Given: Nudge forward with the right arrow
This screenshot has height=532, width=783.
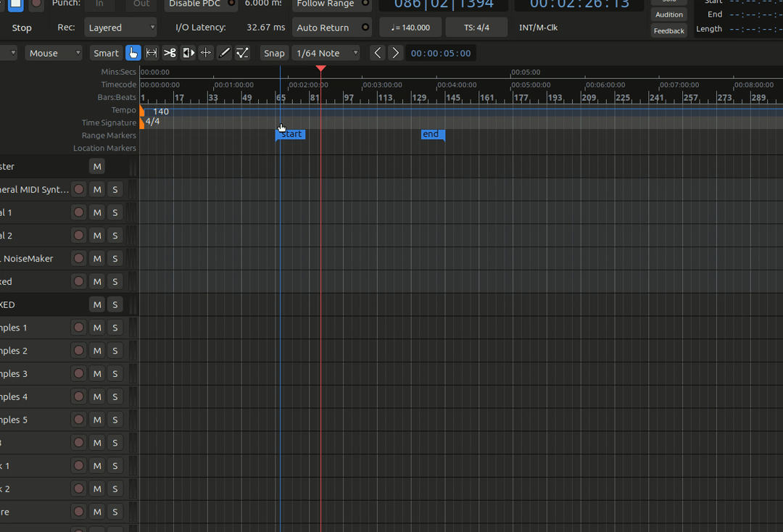Looking at the screenshot, I should pos(395,53).
